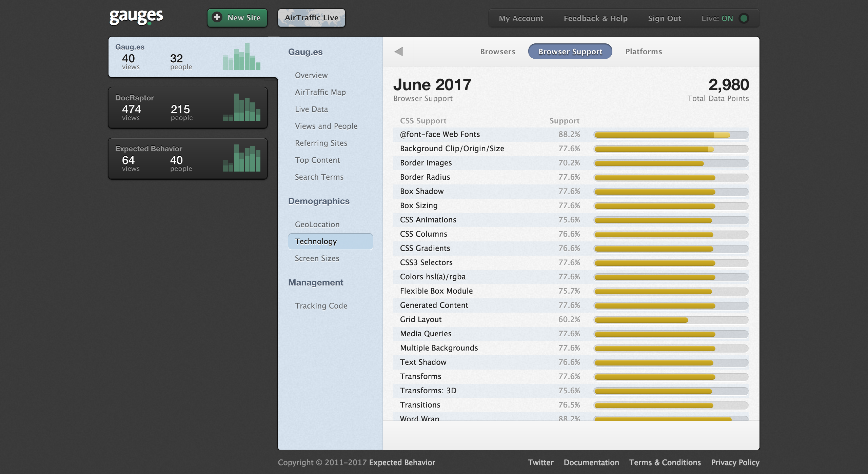The image size is (868, 474).
Task: Click the AirTraffic Live button
Action: coord(311,18)
